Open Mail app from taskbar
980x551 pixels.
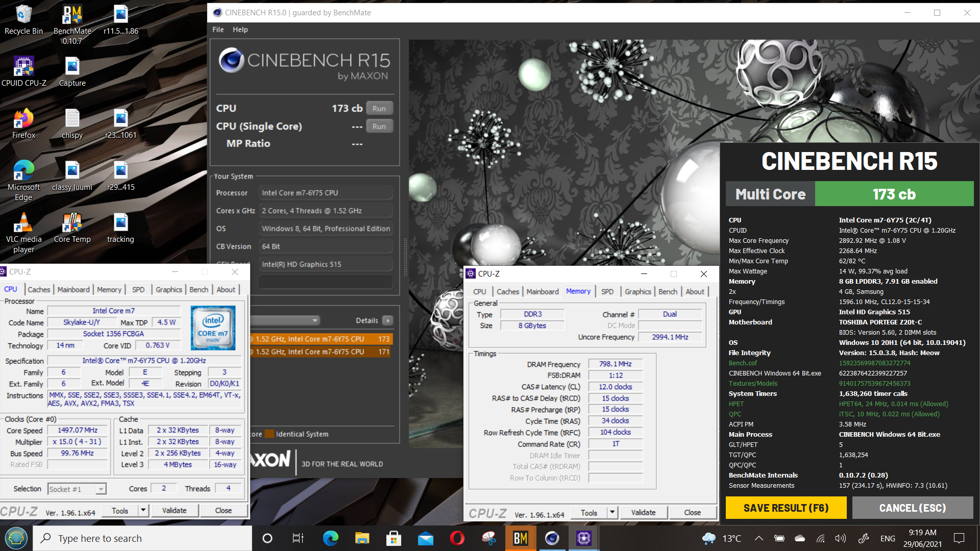[x=425, y=538]
